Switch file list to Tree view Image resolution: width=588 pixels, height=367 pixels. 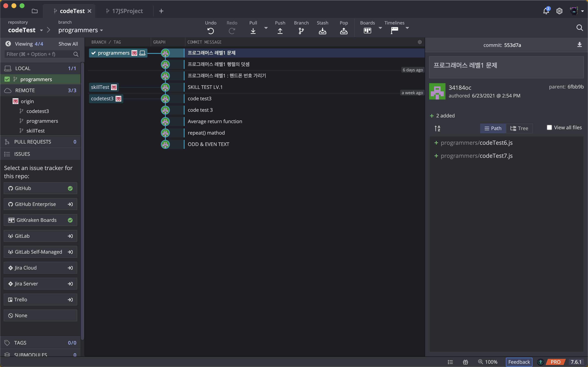(519, 128)
